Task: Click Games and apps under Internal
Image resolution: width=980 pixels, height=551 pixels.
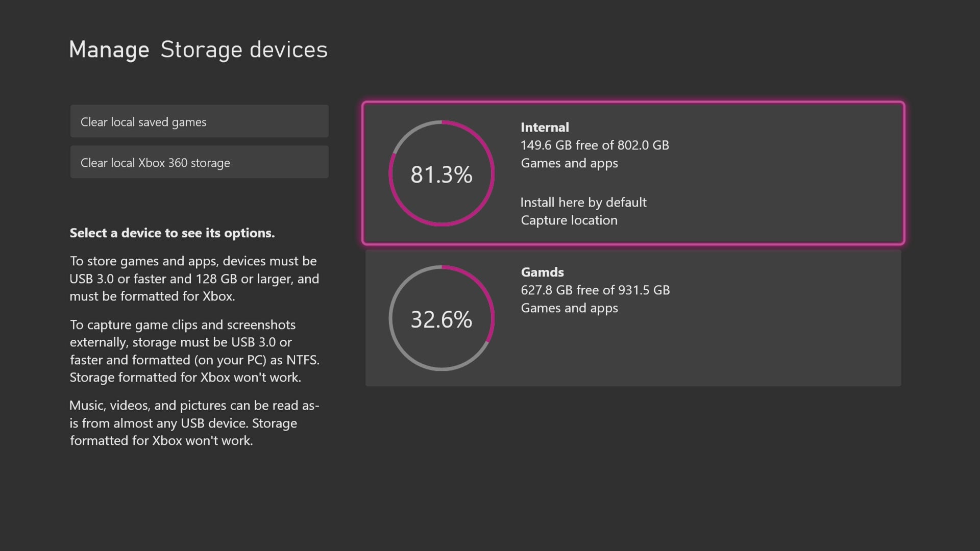Action: click(x=569, y=163)
